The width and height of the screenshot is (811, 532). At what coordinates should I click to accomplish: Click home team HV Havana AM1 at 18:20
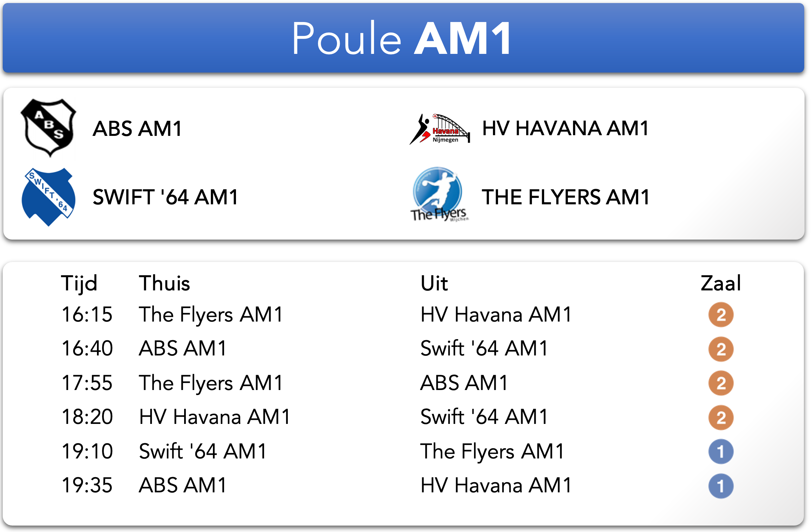click(214, 417)
